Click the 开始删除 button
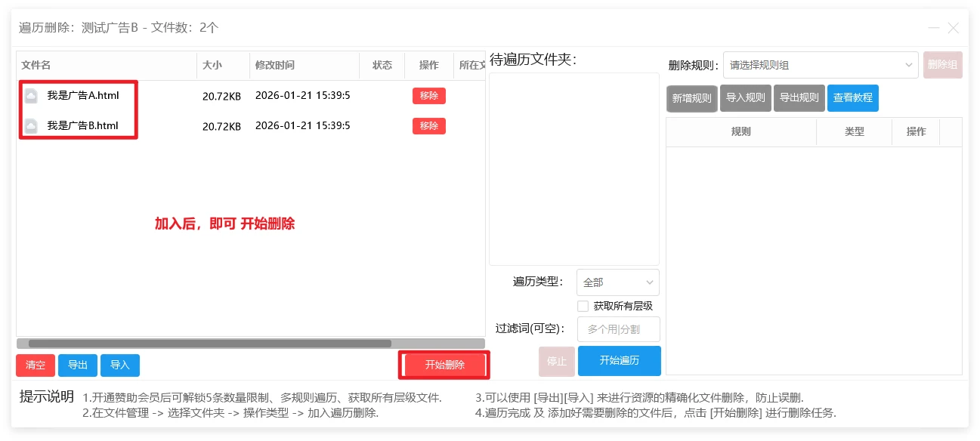980x441 pixels. click(x=444, y=365)
